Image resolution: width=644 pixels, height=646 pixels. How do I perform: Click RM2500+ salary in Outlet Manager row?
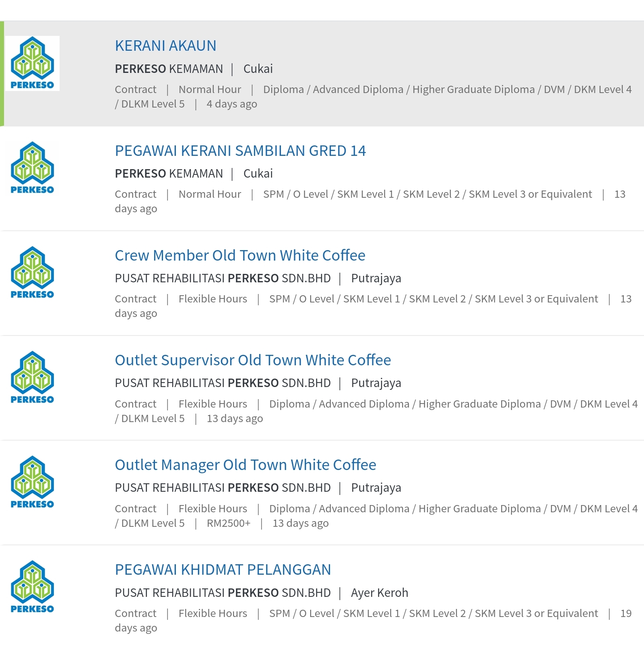229,523
